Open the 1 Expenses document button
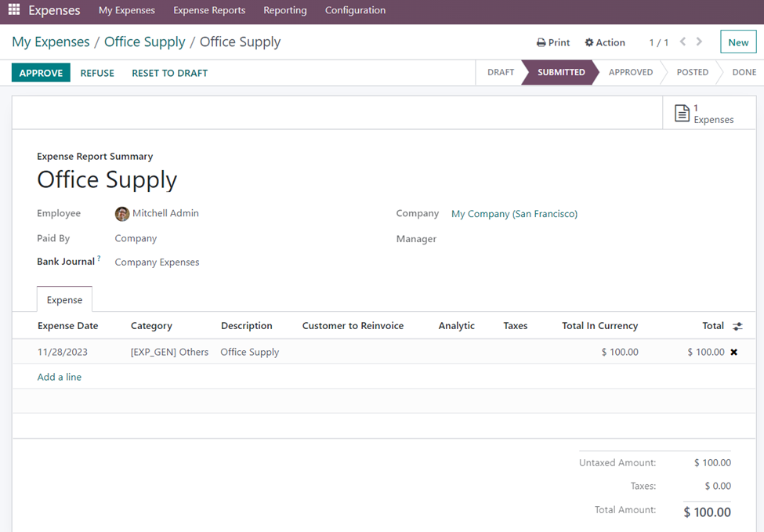The image size is (764, 532). pyautogui.click(x=704, y=114)
